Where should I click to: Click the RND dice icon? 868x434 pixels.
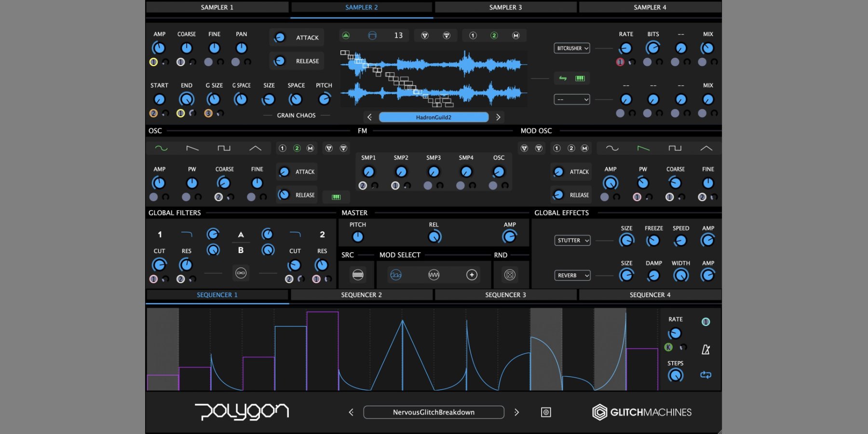pos(510,275)
